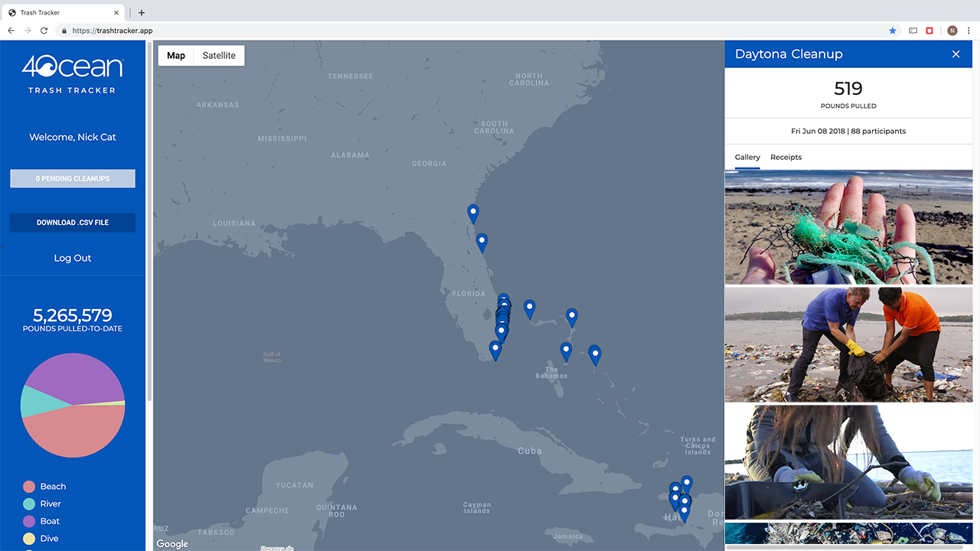Open the fishing net gallery photo
The width and height of the screenshot is (980, 551).
(848, 227)
